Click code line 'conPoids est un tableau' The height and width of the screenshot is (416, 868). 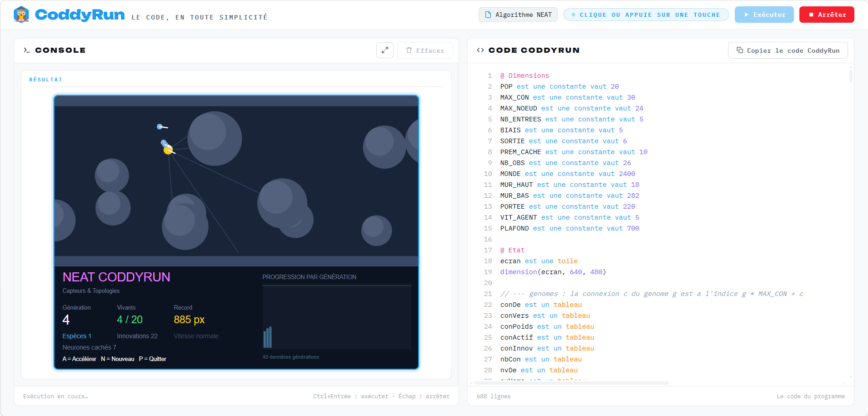click(x=547, y=326)
